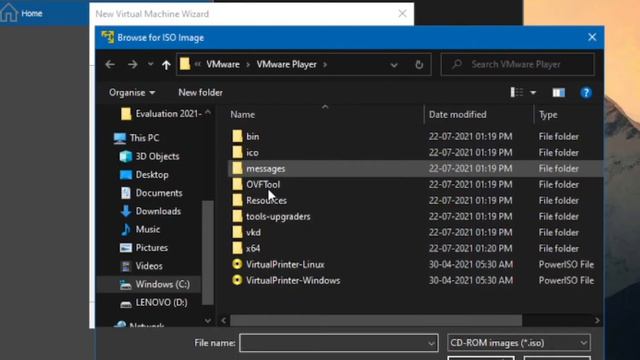
Task: Open Help with the question mark icon
Action: 586,93
